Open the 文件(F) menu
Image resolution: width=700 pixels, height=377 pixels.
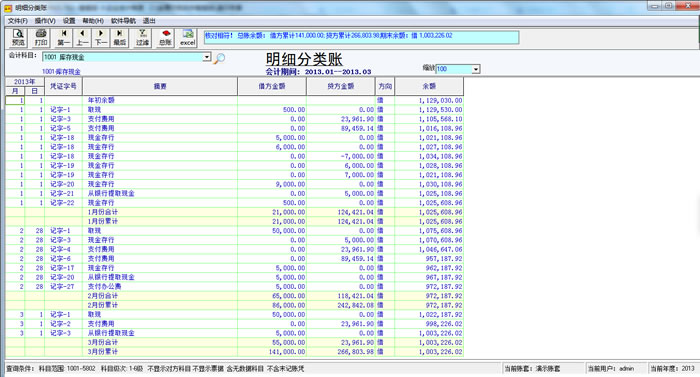tap(18, 21)
